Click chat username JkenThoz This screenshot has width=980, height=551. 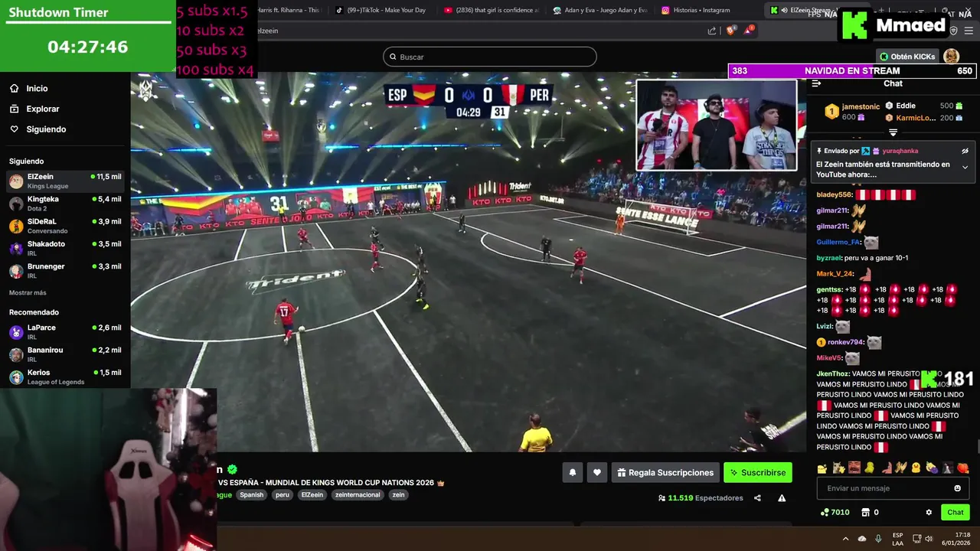[x=833, y=374]
